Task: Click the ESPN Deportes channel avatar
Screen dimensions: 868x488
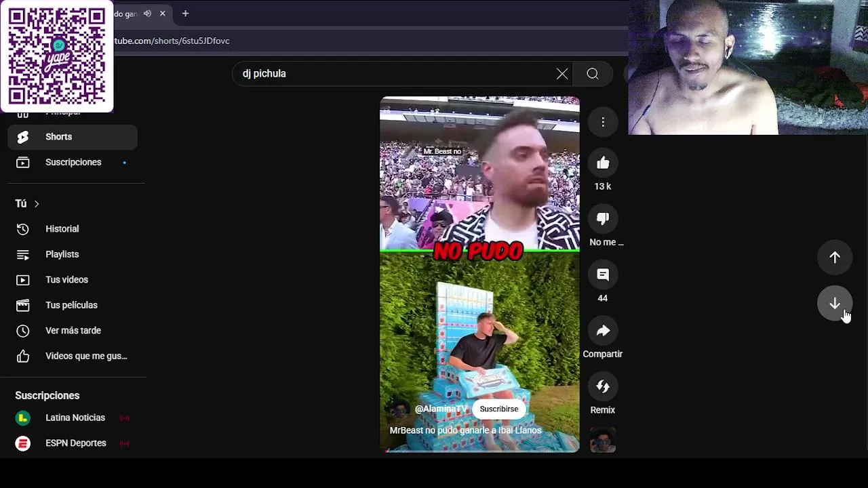Action: pos(23,443)
